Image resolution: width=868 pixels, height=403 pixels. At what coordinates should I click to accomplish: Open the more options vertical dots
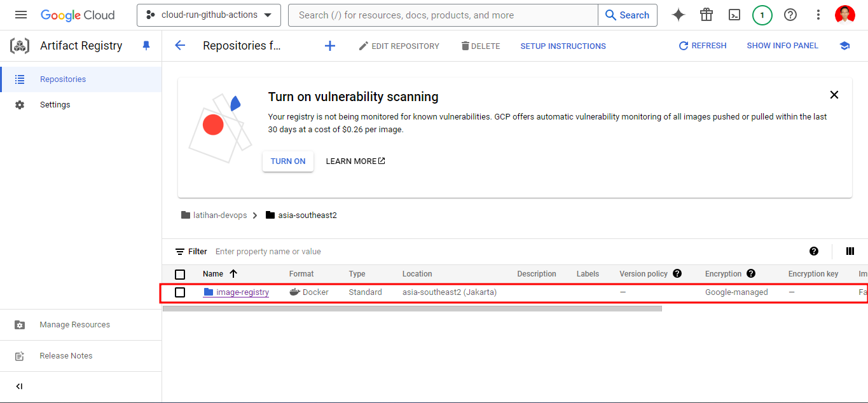(x=818, y=15)
